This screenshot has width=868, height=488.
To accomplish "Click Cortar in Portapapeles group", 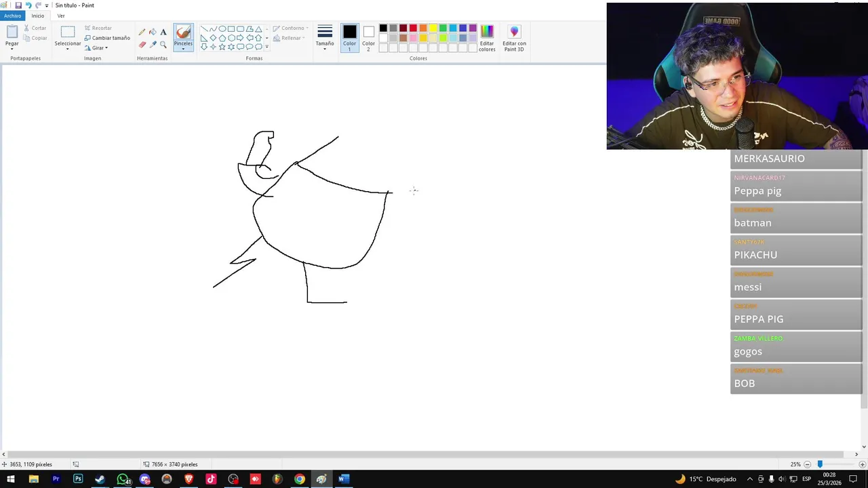I will (x=35, y=28).
